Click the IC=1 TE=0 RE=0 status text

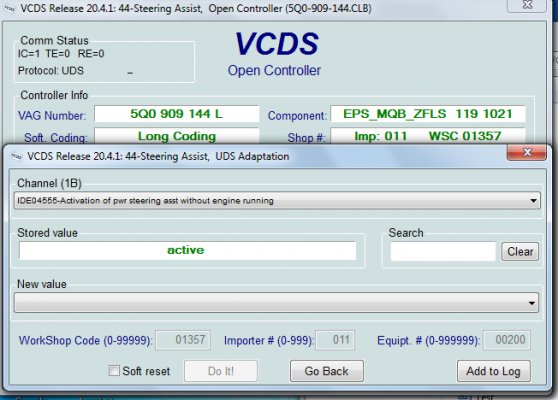coord(61,54)
